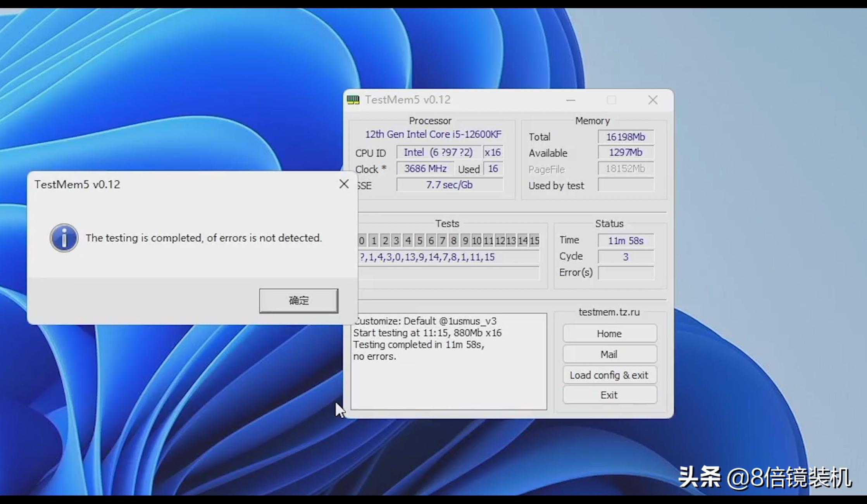Image resolution: width=867 pixels, height=504 pixels.
Task: Click the empty Error(s) field
Action: click(x=626, y=273)
